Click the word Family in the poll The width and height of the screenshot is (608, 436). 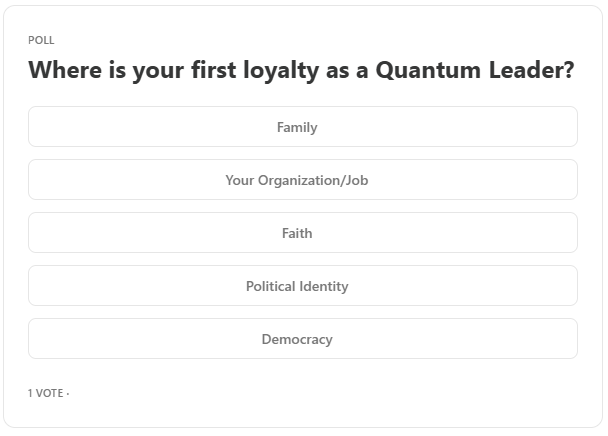(297, 127)
